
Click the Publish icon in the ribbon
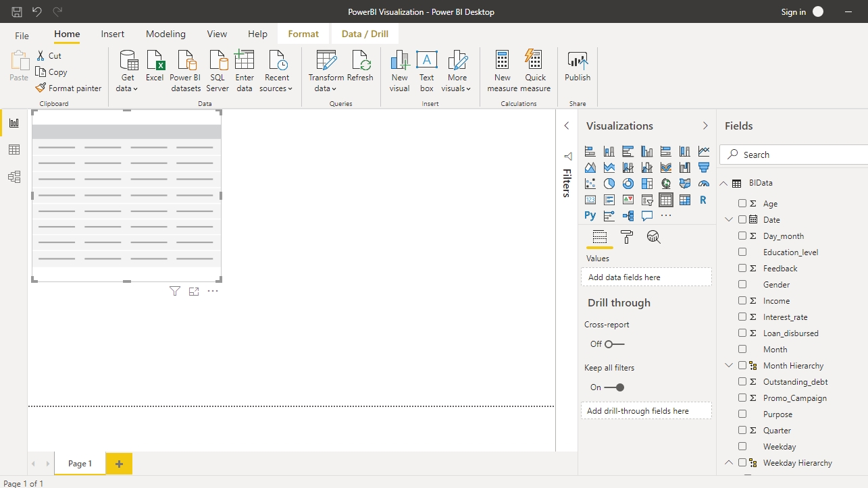pyautogui.click(x=578, y=61)
